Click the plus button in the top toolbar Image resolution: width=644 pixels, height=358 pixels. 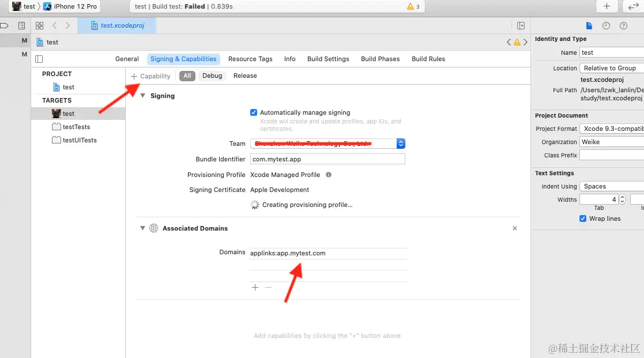(607, 6)
